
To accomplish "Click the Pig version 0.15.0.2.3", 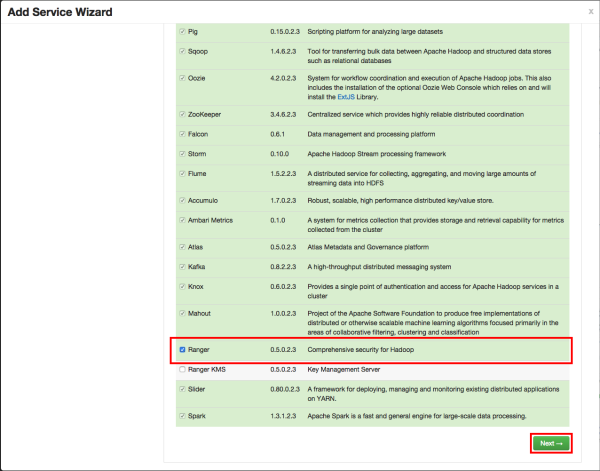I will tap(285, 32).
